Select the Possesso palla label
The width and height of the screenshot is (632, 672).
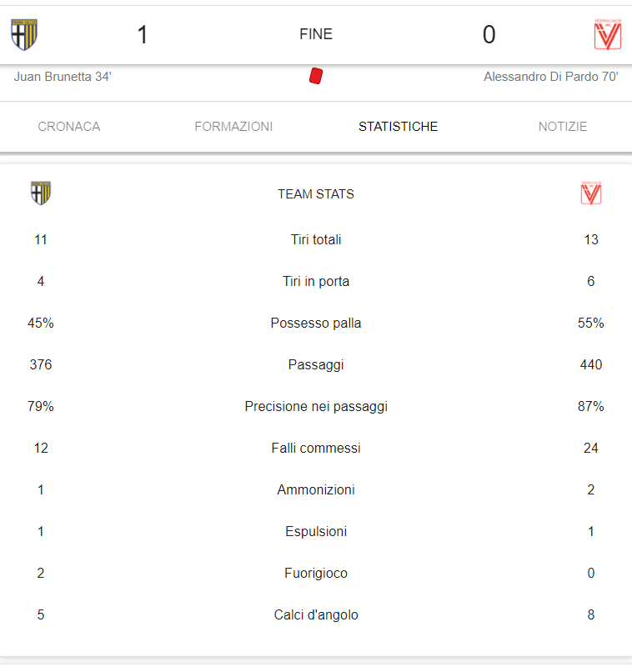click(316, 323)
